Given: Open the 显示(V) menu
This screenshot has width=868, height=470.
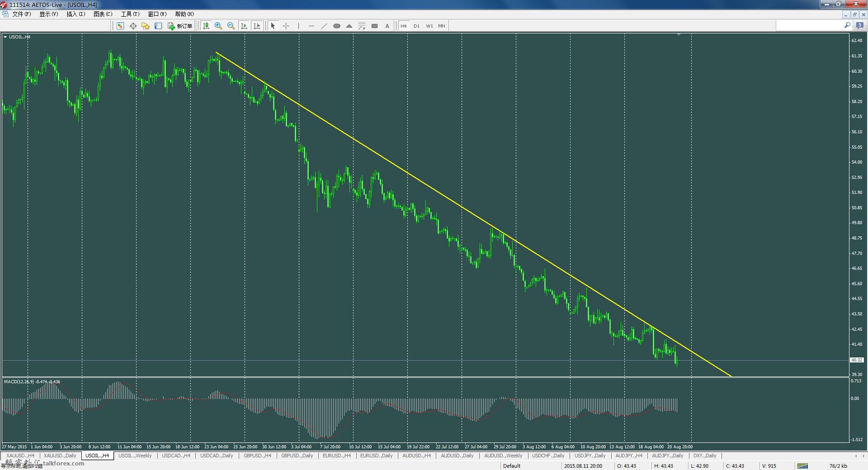Looking at the screenshot, I should 48,14.
